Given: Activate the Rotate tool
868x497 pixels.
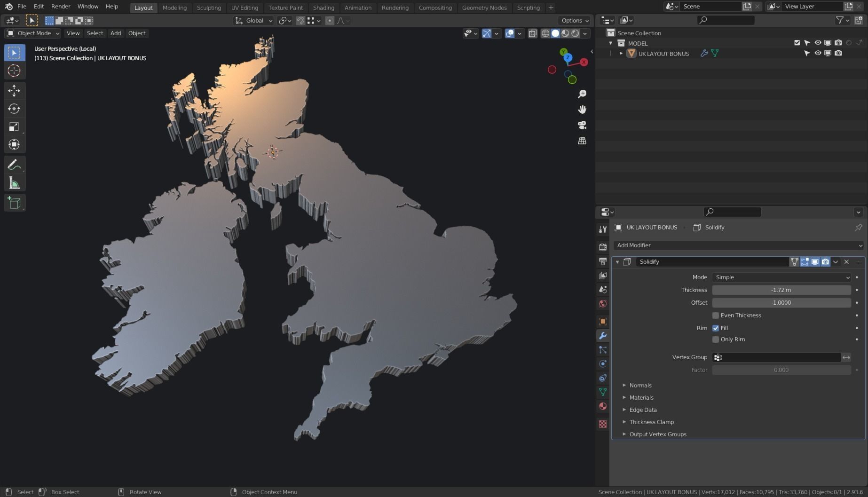Looking at the screenshot, I should pos(14,109).
